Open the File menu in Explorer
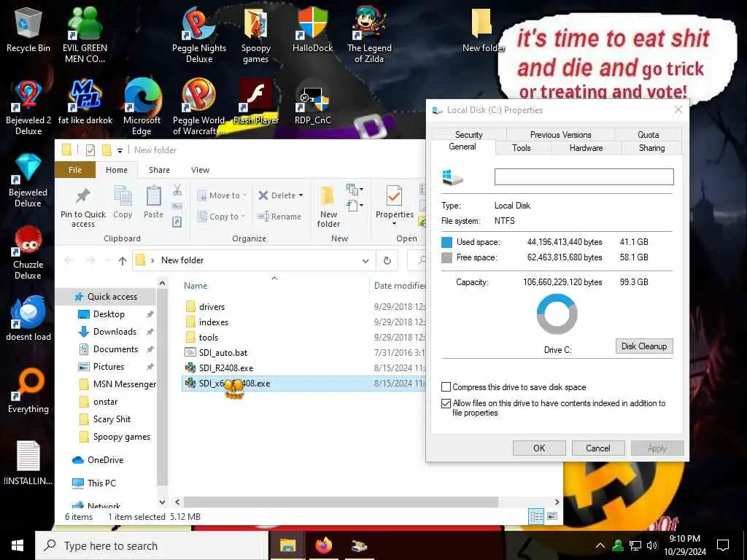 (75, 170)
